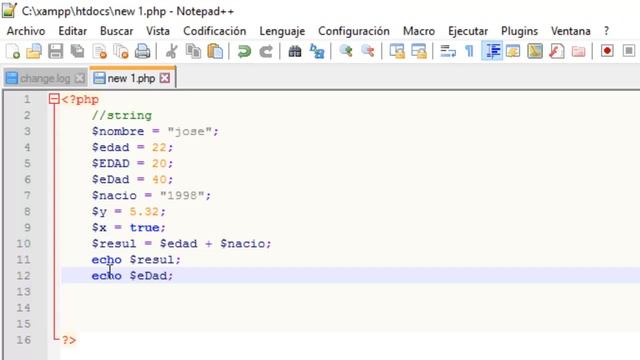Print the document via printer icon
The image size is (640, 360).
(142, 51)
